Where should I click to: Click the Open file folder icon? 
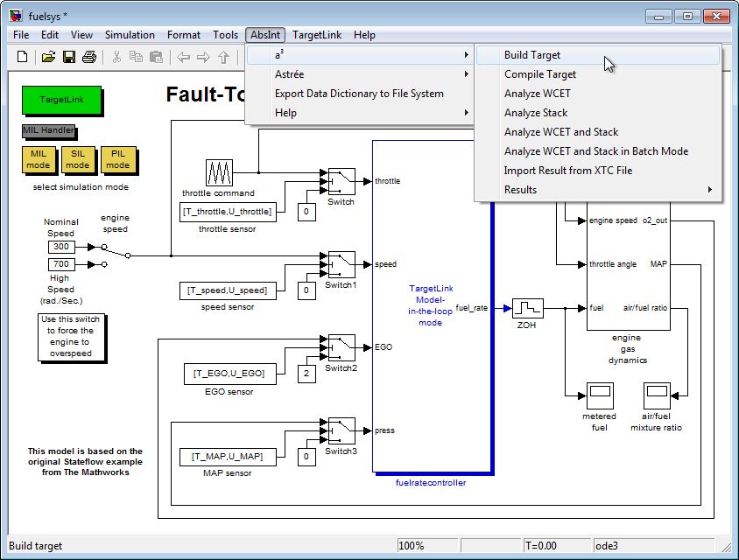(48, 57)
